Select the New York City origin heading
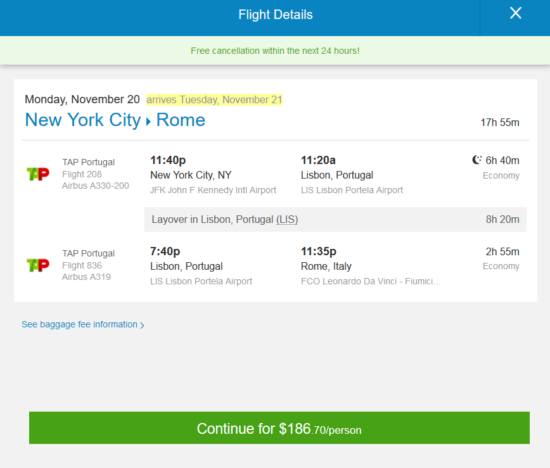The height and width of the screenshot is (468, 550). (83, 120)
